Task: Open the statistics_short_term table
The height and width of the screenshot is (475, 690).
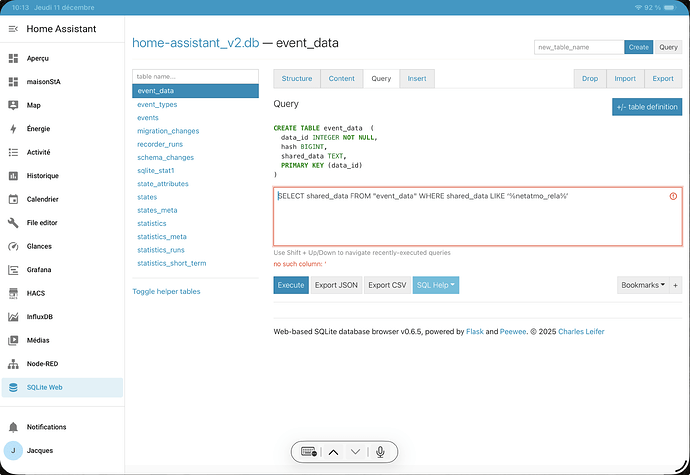Action: (x=172, y=263)
